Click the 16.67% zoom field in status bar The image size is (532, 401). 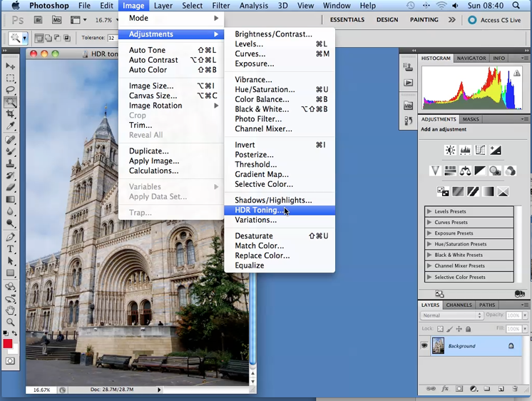pyautogui.click(x=41, y=390)
